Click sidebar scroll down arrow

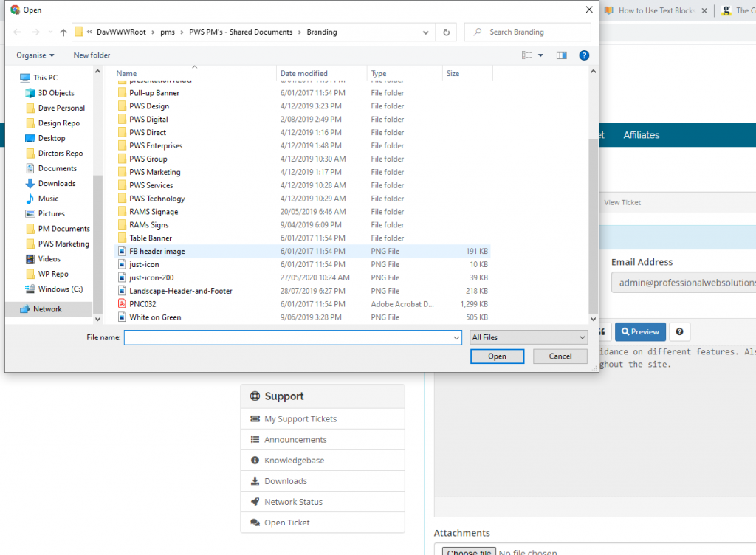point(98,319)
